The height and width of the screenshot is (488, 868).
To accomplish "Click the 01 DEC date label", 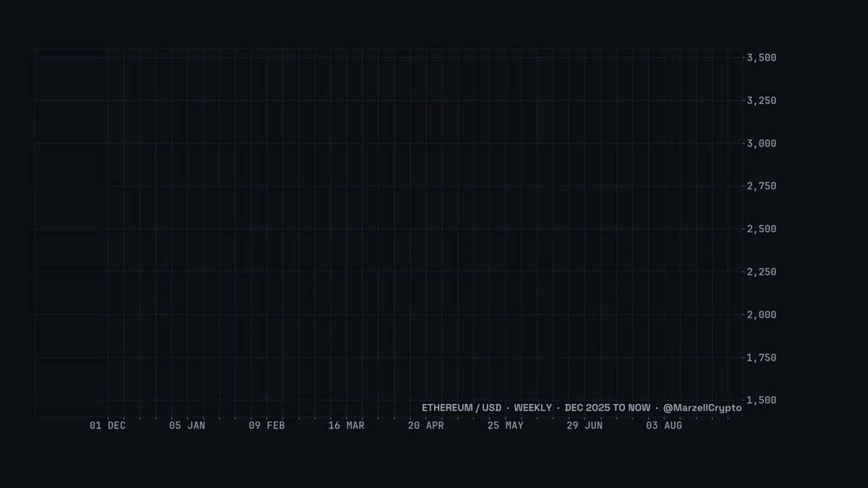I will (x=108, y=426).
